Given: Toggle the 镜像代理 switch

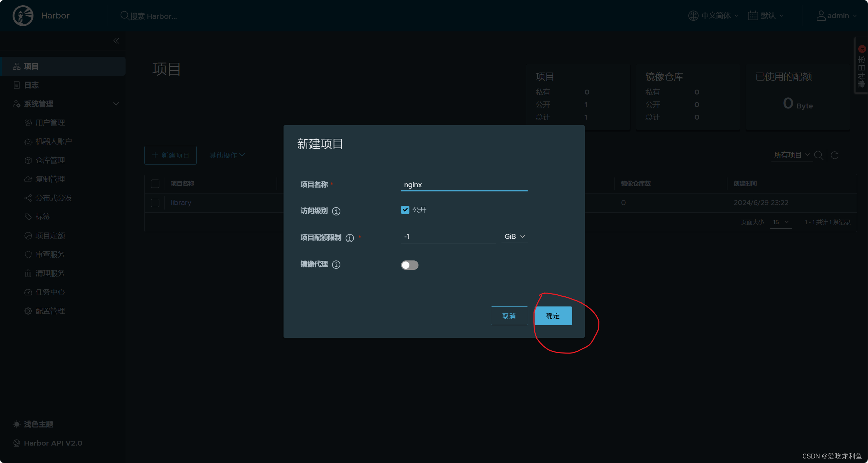Looking at the screenshot, I should tap(409, 265).
